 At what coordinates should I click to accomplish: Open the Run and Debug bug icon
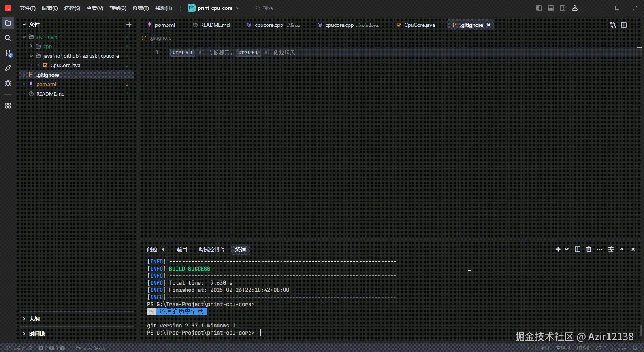coord(8,83)
